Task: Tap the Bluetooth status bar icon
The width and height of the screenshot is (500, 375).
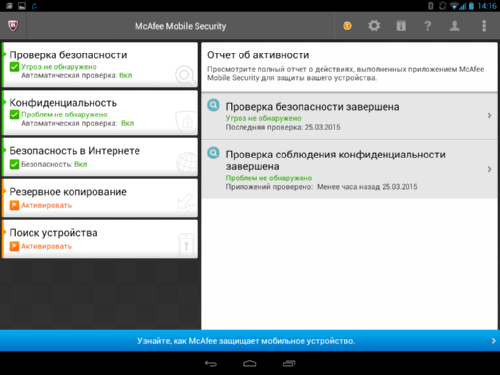Action: click(431, 6)
